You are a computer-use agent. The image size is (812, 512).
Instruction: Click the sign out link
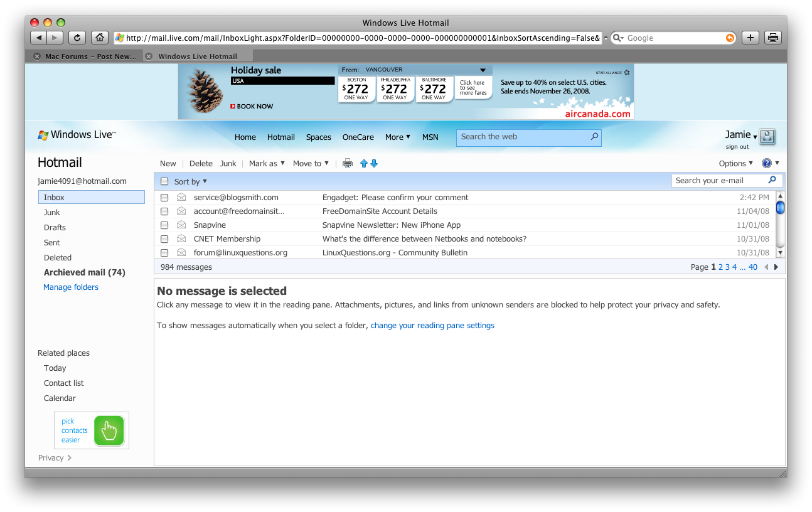click(x=737, y=147)
